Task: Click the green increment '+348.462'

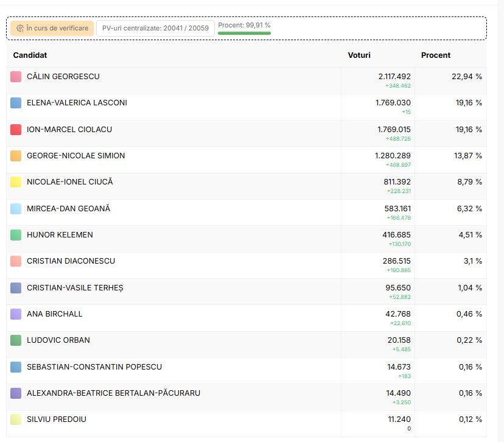Action: (398, 86)
